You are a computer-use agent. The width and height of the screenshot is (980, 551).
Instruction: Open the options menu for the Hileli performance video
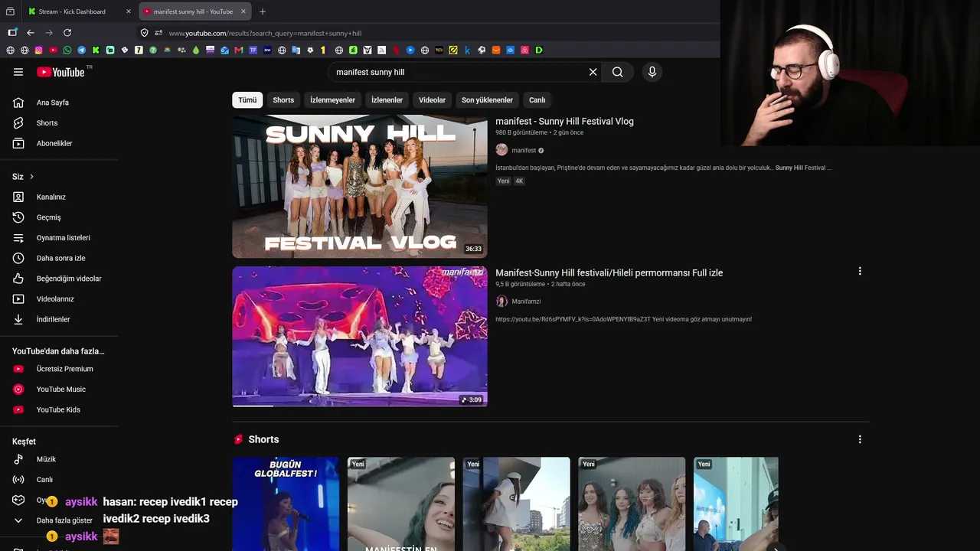point(860,272)
